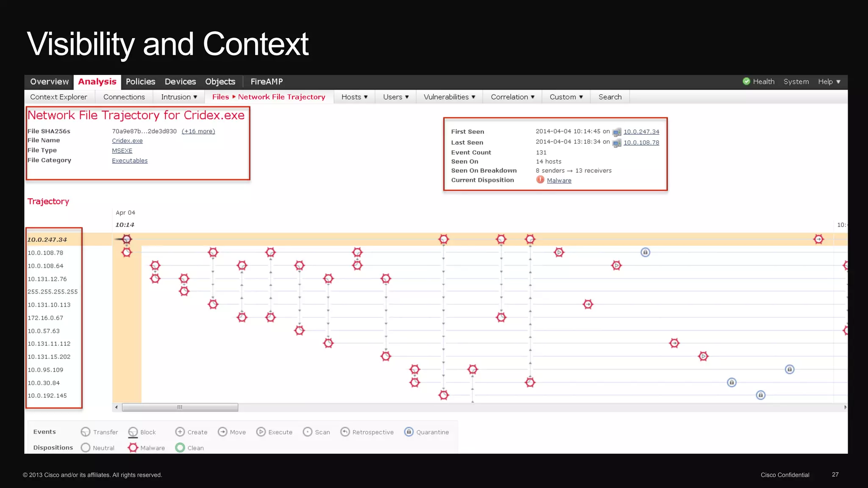
Task: Switch to the Overview tab
Action: coord(49,82)
